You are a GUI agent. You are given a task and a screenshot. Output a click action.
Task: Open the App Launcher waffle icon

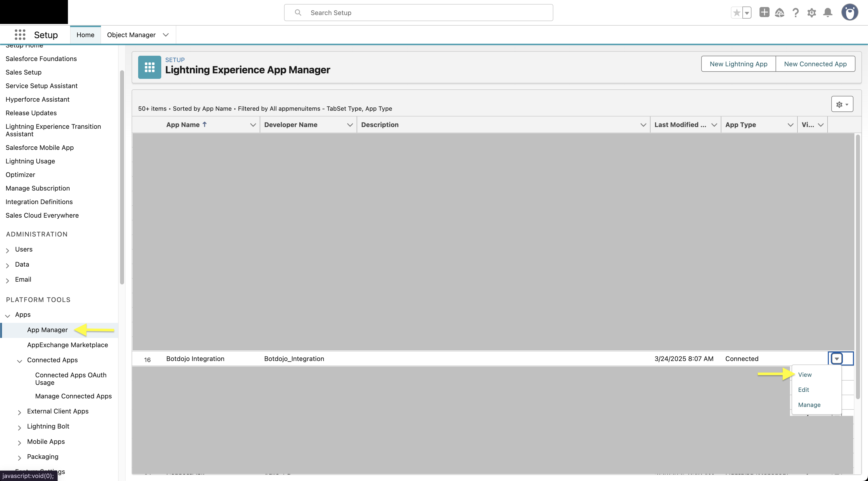click(20, 35)
